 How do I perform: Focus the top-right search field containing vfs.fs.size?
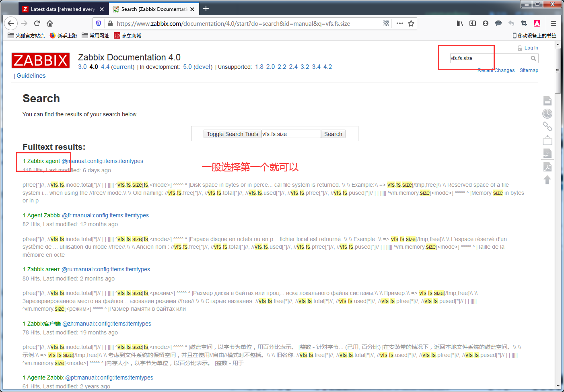(x=490, y=58)
